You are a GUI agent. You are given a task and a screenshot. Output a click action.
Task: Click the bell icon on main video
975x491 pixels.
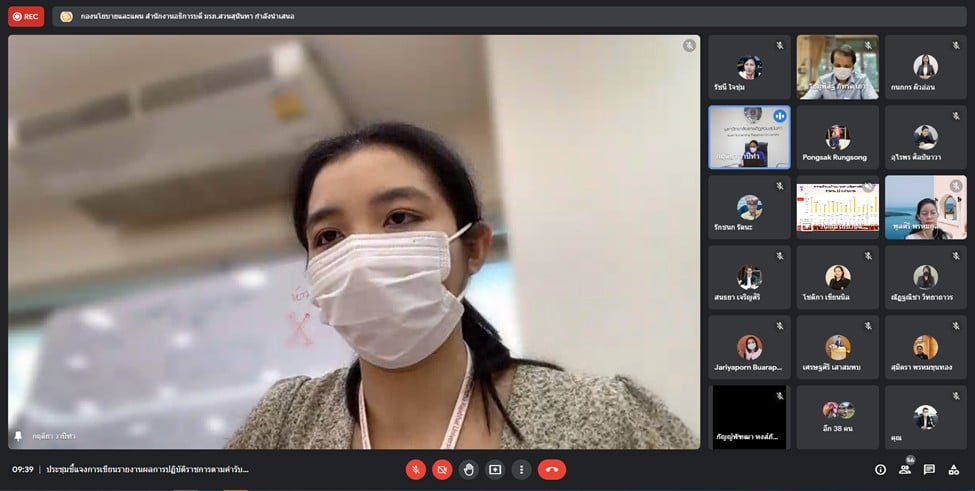tap(18, 436)
